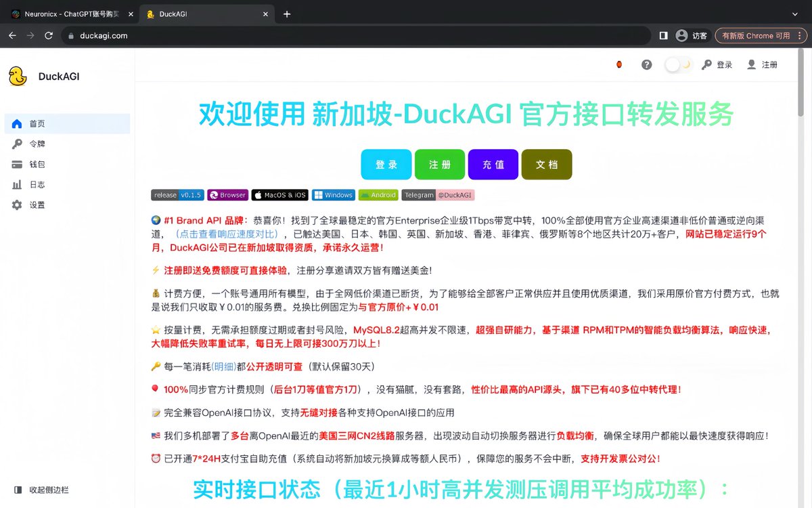Viewport: 812px width, 508px height.
Task: Toggle the Chrome sidebar panel icon
Action: (x=663, y=35)
